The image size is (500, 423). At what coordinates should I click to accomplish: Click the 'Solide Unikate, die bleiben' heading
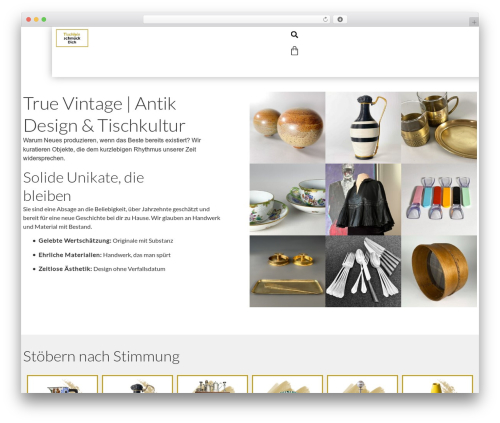pos(83,186)
